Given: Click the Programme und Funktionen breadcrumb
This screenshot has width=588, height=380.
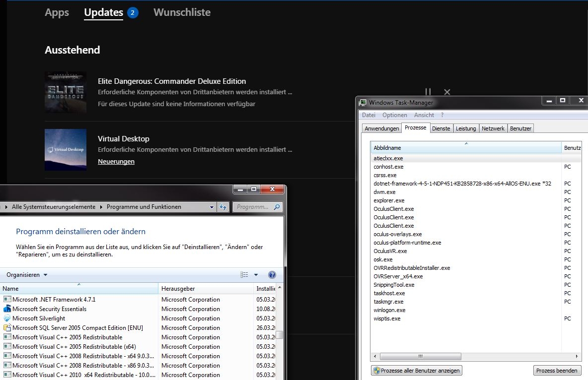Looking at the screenshot, I should click(144, 207).
